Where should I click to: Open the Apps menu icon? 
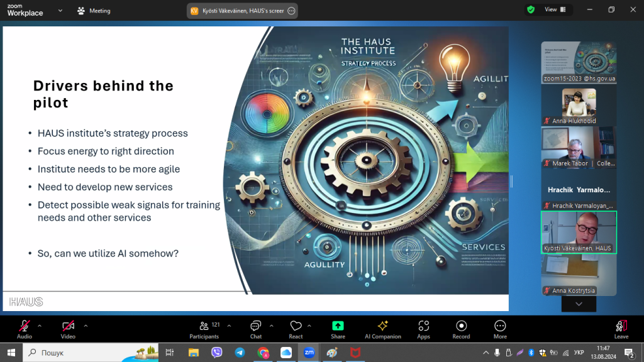point(423,329)
